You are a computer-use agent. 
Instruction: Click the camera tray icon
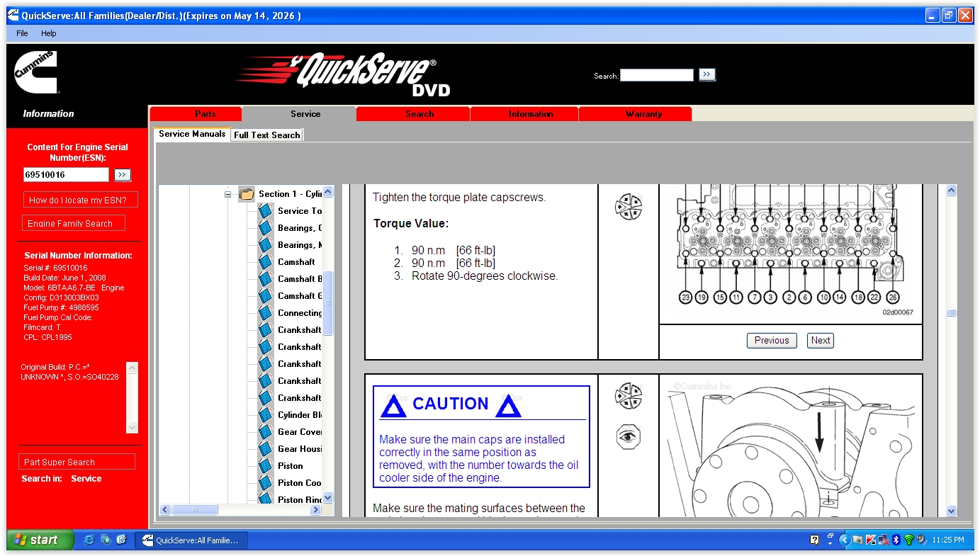pyautogui.click(x=858, y=540)
